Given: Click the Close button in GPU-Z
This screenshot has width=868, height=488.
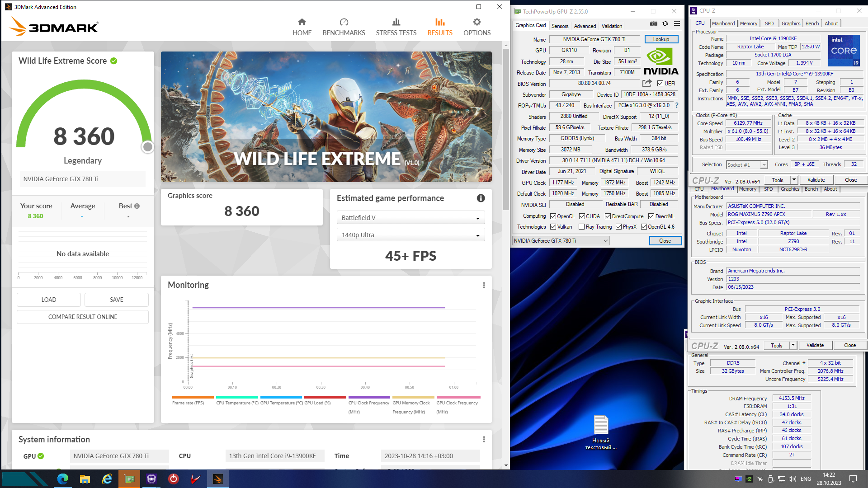Looking at the screenshot, I should click(x=665, y=241).
